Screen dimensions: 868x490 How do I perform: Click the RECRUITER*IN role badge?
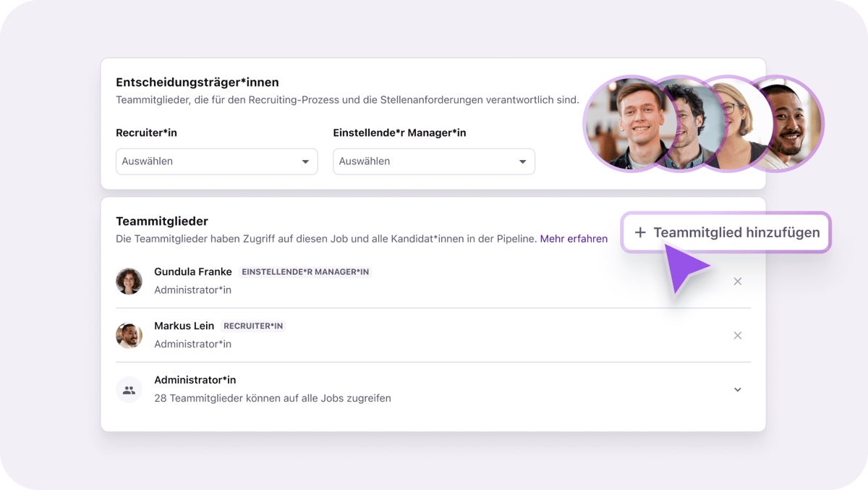coord(253,326)
